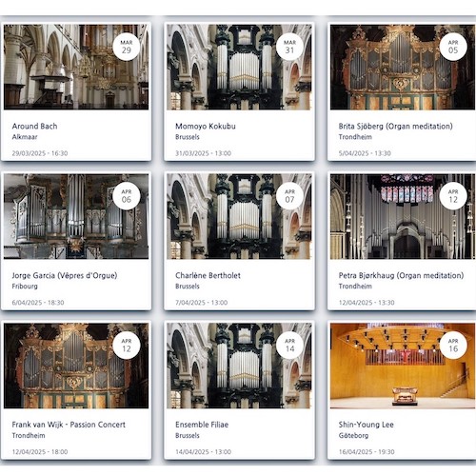Click the APR 06 date badge
476x476 pixels.
point(127,196)
